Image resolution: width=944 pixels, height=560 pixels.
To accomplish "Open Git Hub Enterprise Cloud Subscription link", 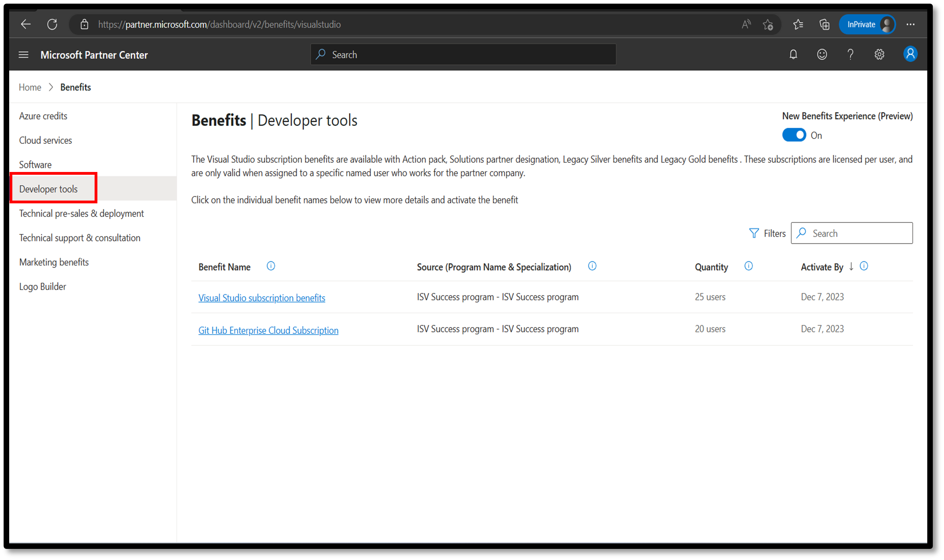I will click(x=268, y=330).
